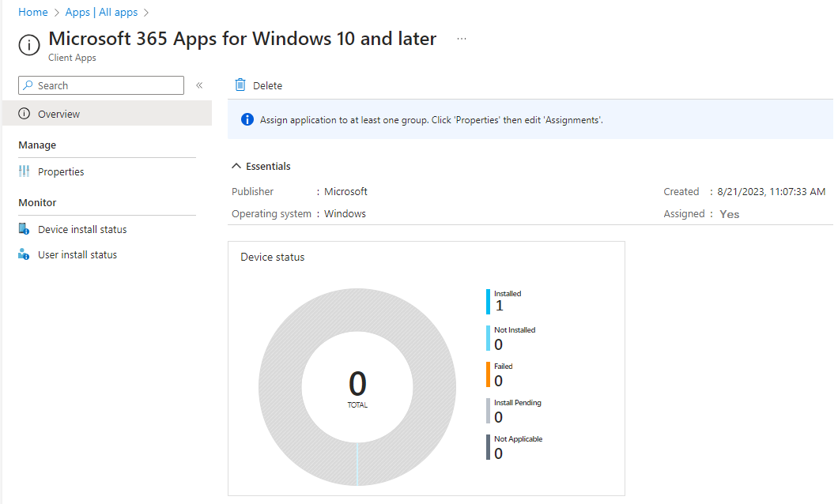Click the Device status donut chart
The width and height of the screenshot is (838, 504).
click(357, 386)
